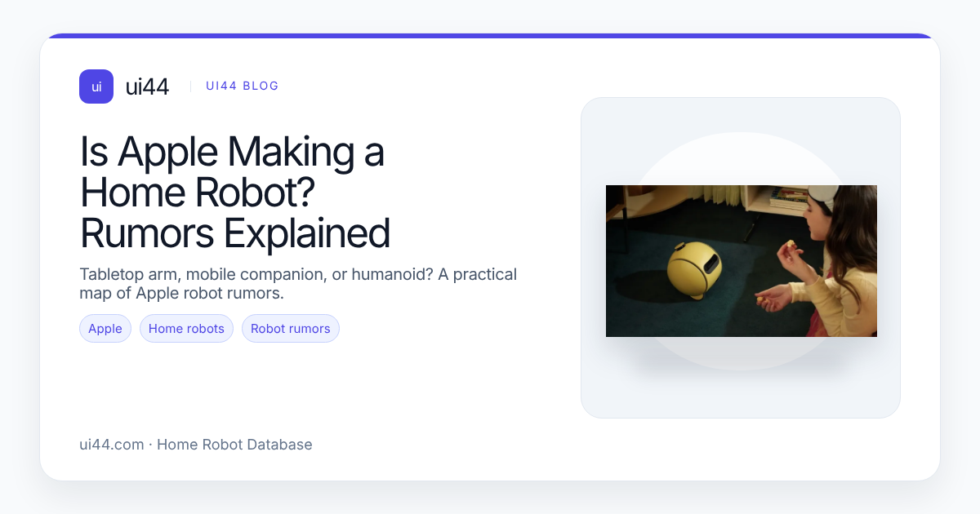
Task: Open the yellow robot photo thumbnail
Action: [742, 261]
